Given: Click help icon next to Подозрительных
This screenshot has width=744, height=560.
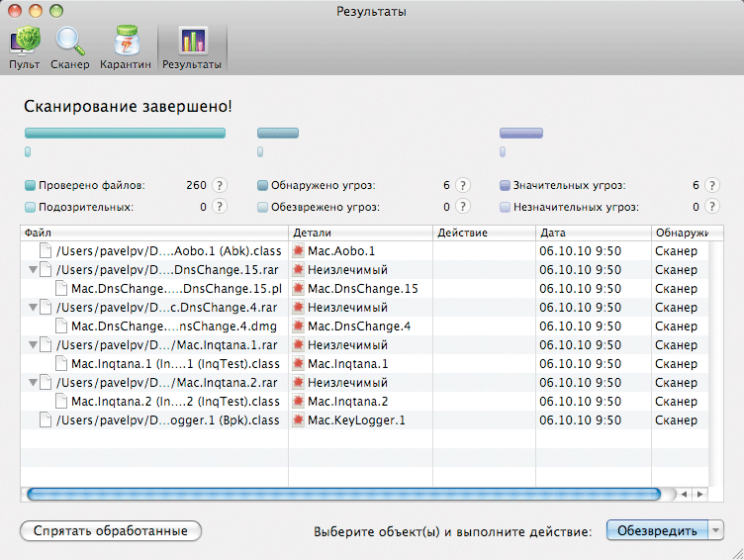Looking at the screenshot, I should point(219,207).
